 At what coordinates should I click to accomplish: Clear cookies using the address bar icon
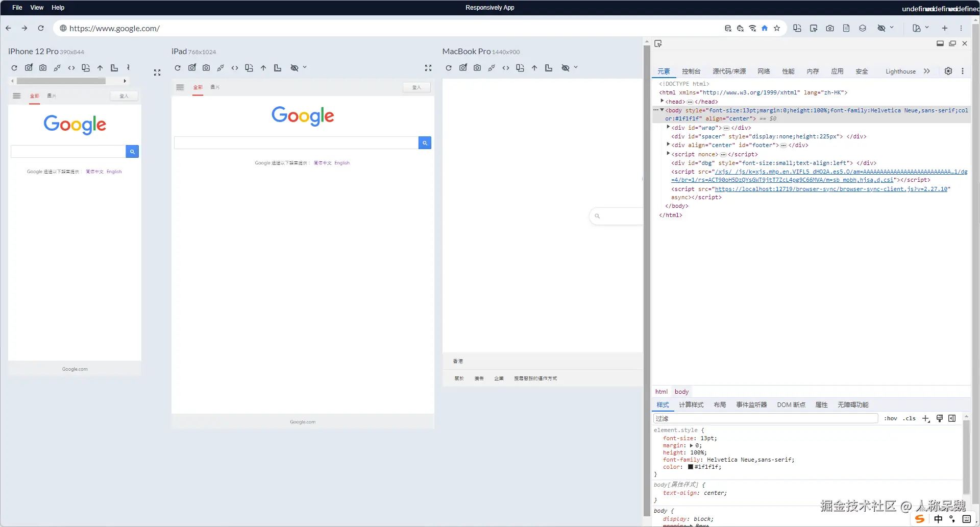click(740, 28)
